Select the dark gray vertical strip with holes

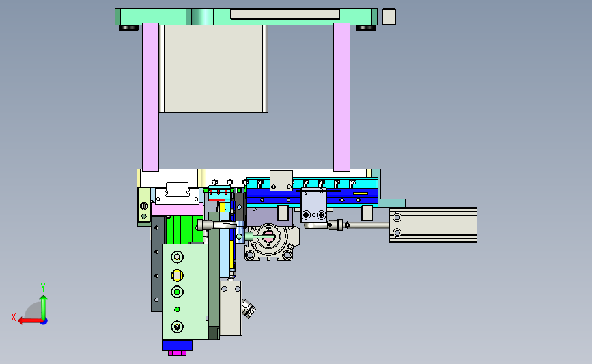(156, 264)
